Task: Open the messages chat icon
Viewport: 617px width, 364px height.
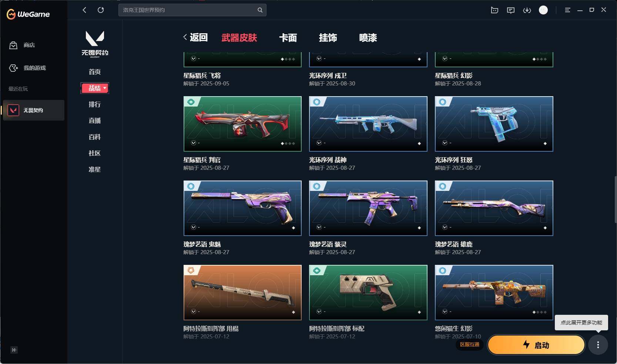Action: pyautogui.click(x=511, y=10)
